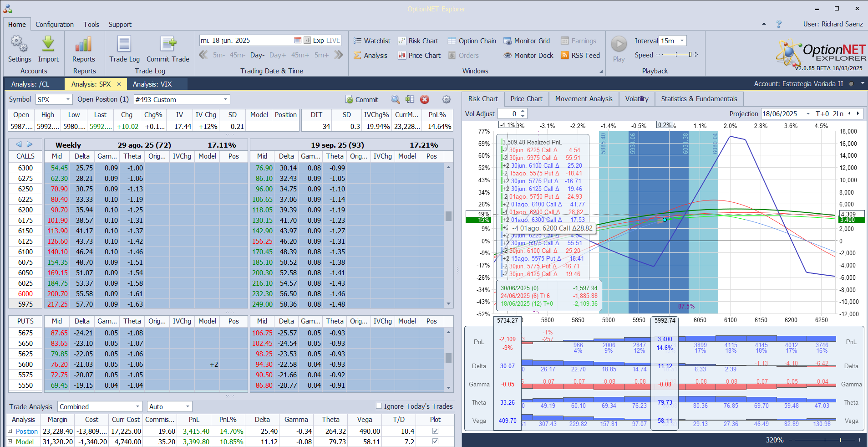868x447 pixels.
Task: Open the Monitor Grid window
Action: (x=527, y=41)
